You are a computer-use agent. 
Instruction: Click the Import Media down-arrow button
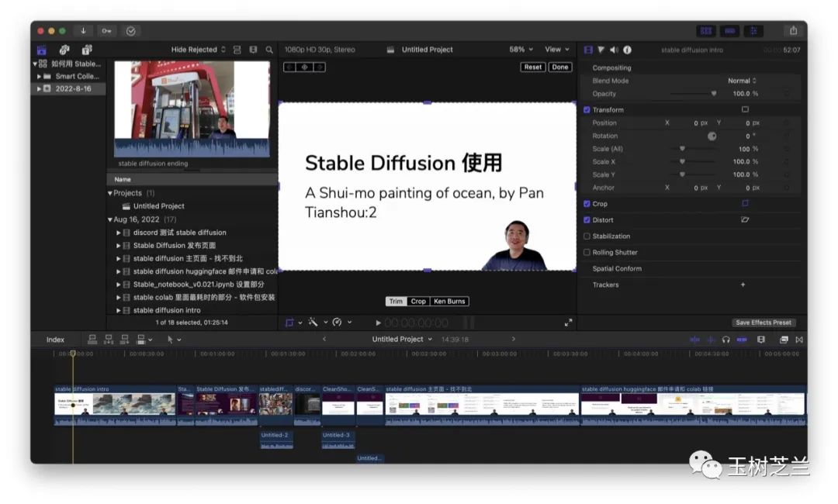pos(83,31)
